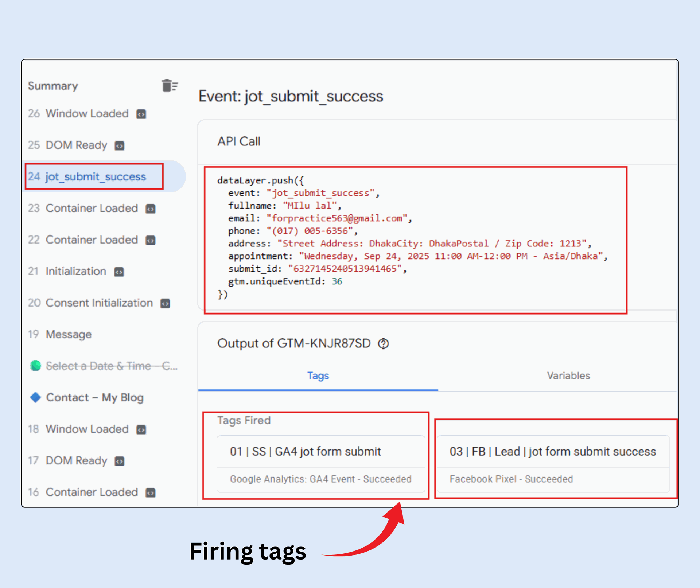700x588 pixels.
Task: Click the Summary heading in sidebar
Action: 53,86
